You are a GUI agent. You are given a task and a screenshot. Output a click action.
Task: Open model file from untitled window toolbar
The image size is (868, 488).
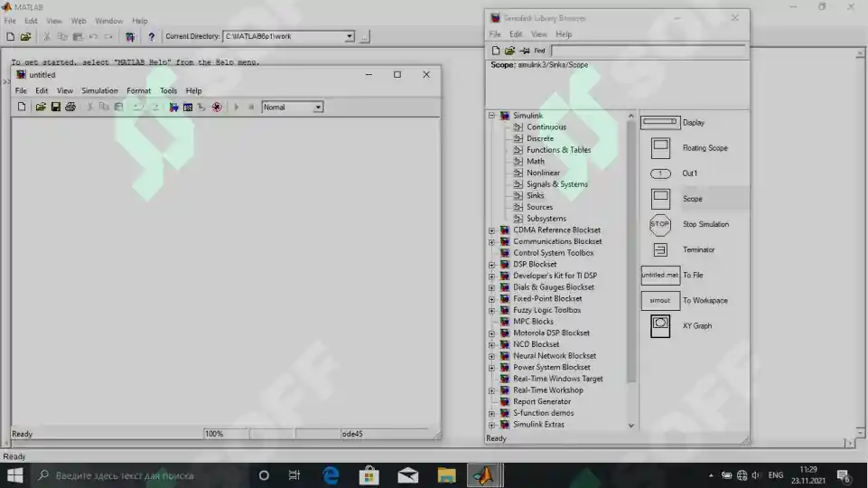tap(41, 107)
